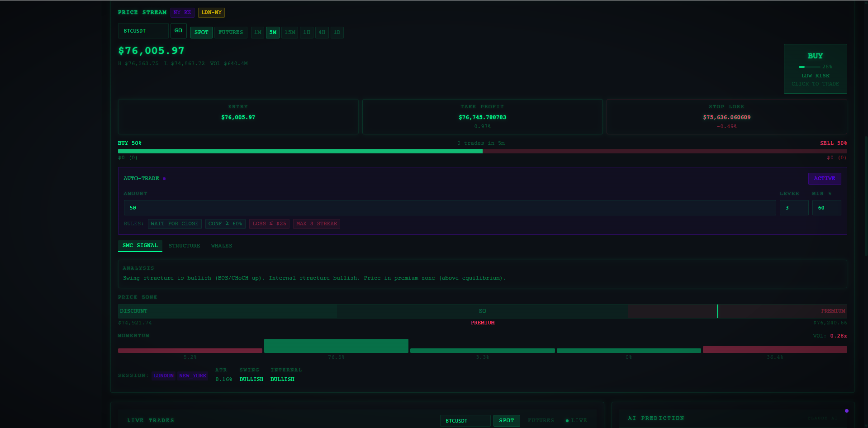Toggle the auto-trade ACTIVE button
Image resolution: width=868 pixels, height=428 pixels.
click(x=825, y=178)
